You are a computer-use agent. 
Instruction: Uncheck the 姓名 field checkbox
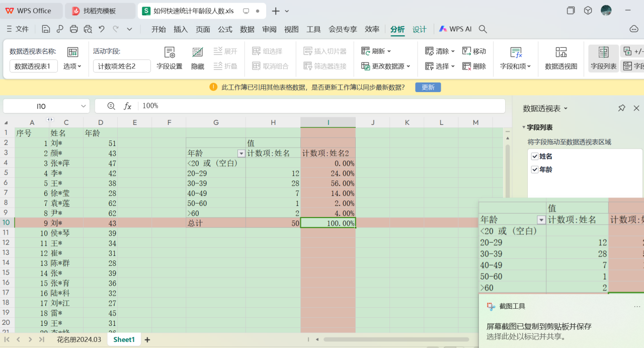click(535, 157)
